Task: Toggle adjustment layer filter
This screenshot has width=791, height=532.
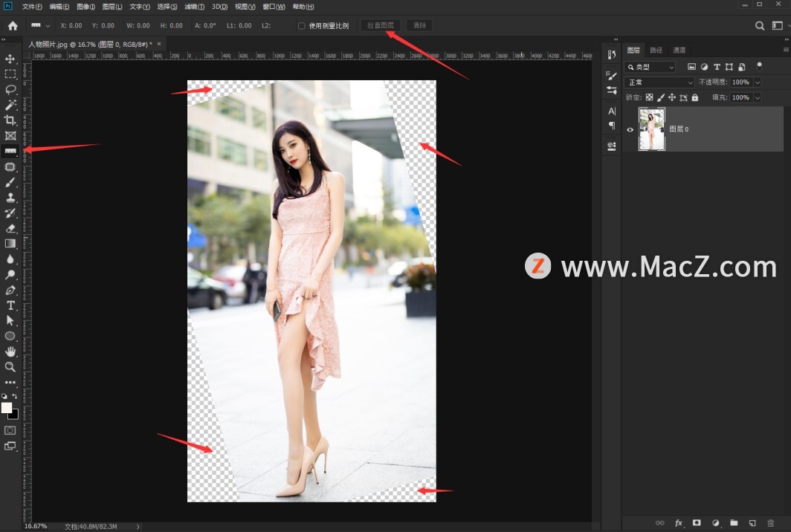Action: 704,67
